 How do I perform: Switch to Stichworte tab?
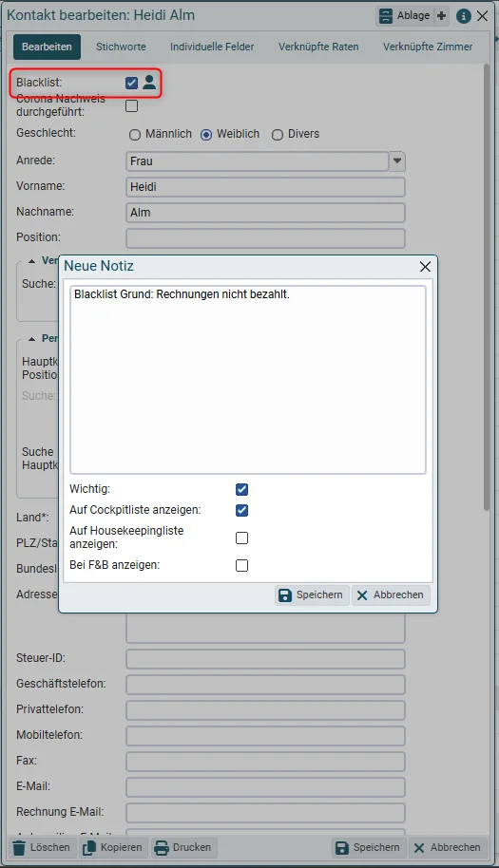point(121,47)
